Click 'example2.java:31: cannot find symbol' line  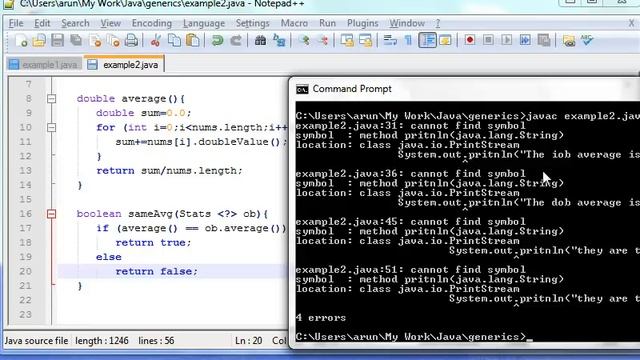click(x=411, y=126)
